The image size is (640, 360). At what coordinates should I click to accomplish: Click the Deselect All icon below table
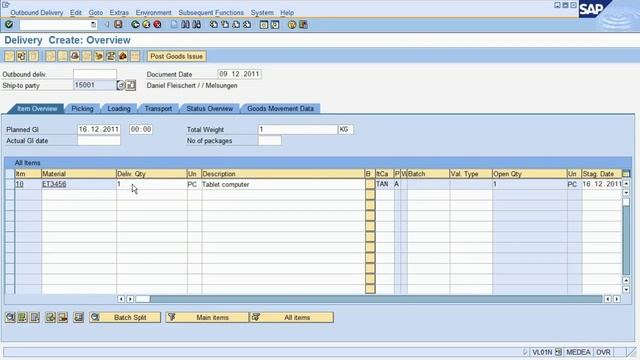[35, 317]
